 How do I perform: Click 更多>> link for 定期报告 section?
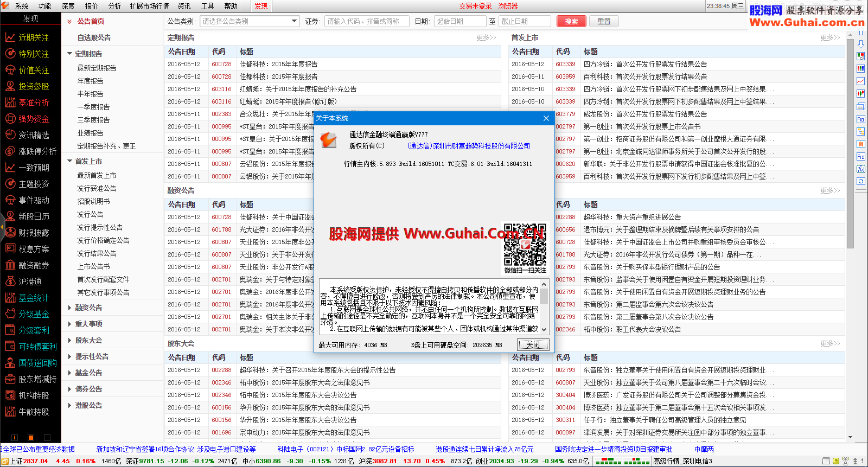(x=487, y=37)
